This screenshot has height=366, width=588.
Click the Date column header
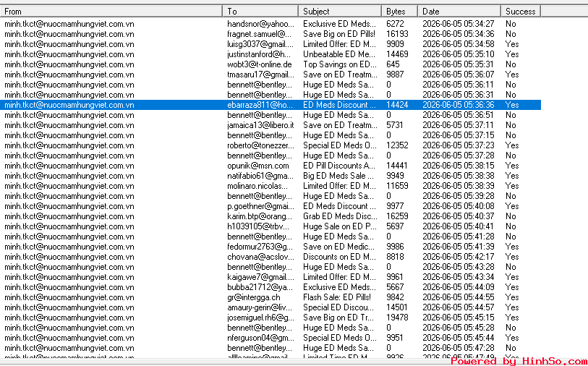click(459, 12)
